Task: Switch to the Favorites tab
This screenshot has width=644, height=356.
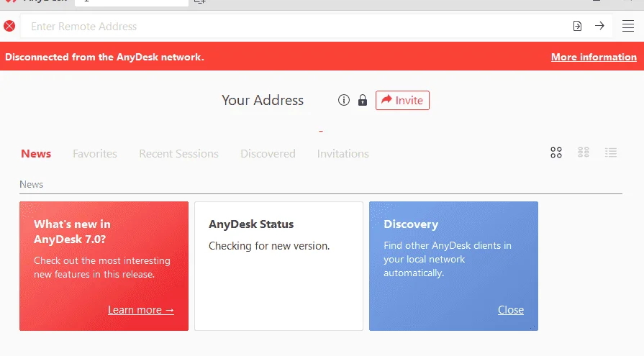Action: tap(95, 154)
